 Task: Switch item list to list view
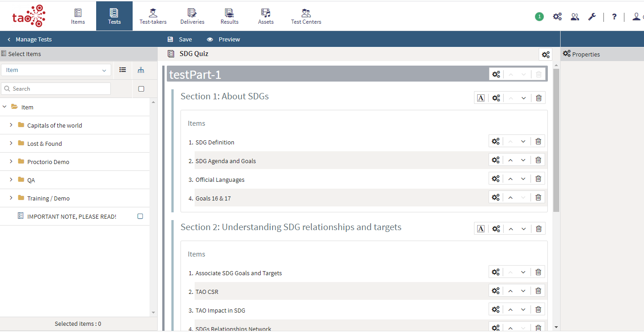click(x=123, y=70)
